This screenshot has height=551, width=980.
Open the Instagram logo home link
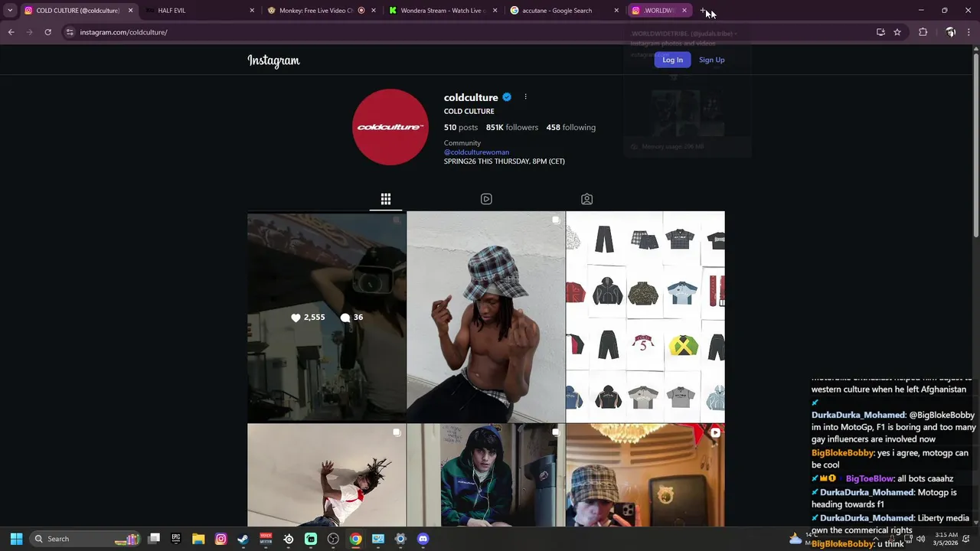273,60
